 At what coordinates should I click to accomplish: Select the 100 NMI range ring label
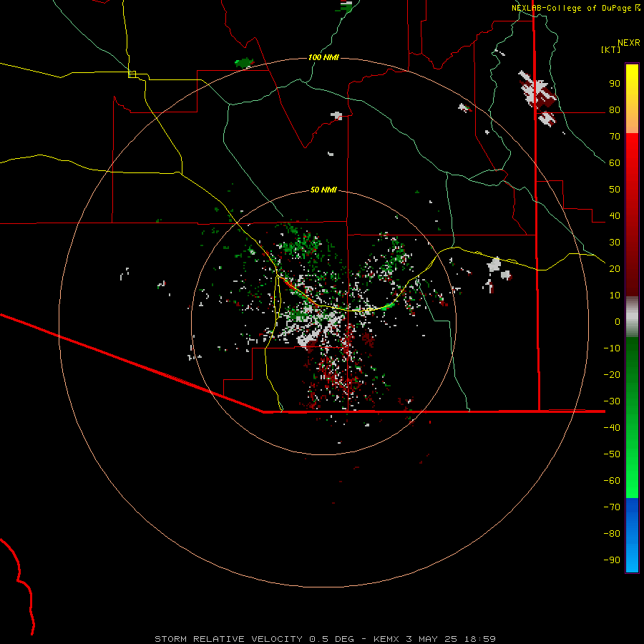coord(323,57)
